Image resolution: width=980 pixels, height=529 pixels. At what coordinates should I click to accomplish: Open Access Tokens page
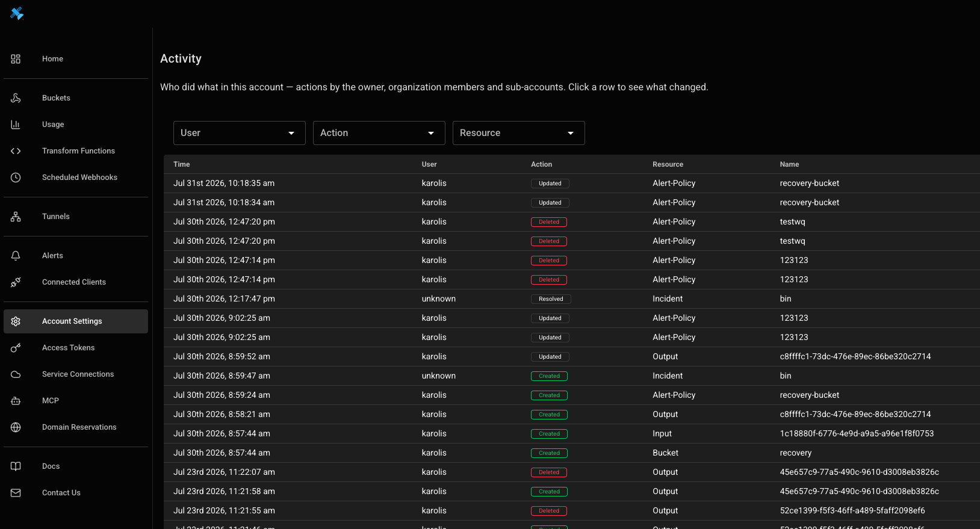coord(76,348)
